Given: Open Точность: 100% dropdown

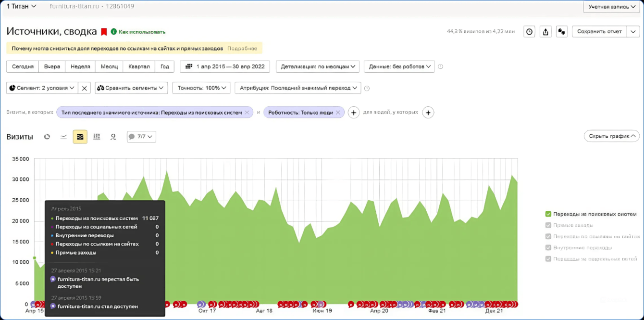Looking at the screenshot, I should pos(201,88).
